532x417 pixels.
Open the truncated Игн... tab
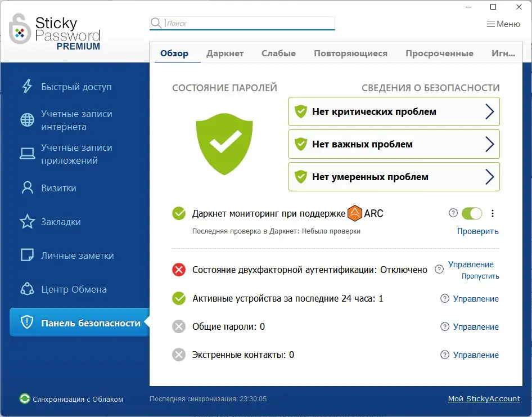(x=503, y=53)
